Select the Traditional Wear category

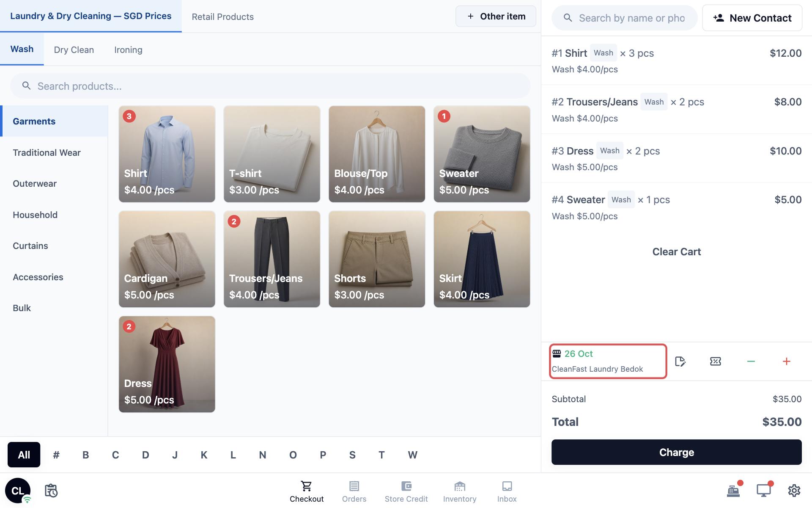pyautogui.click(x=54, y=153)
